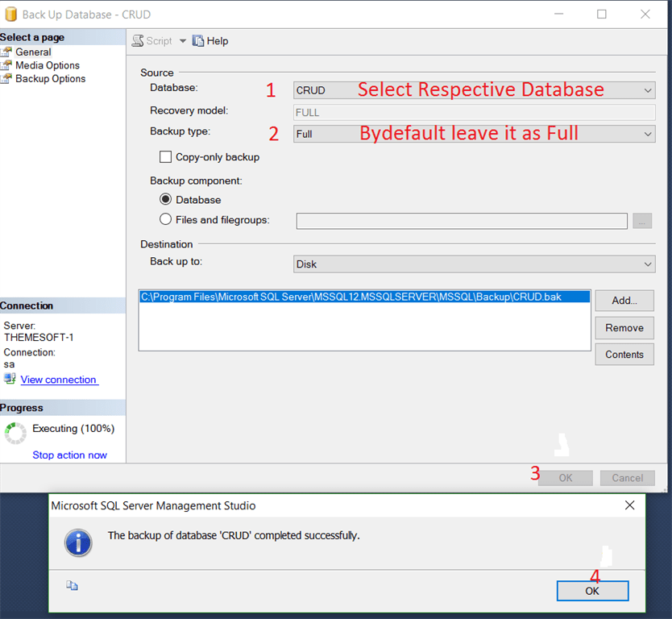Viewport: 672px width, 619px height.
Task: Open the Media Options page
Action: (48, 65)
